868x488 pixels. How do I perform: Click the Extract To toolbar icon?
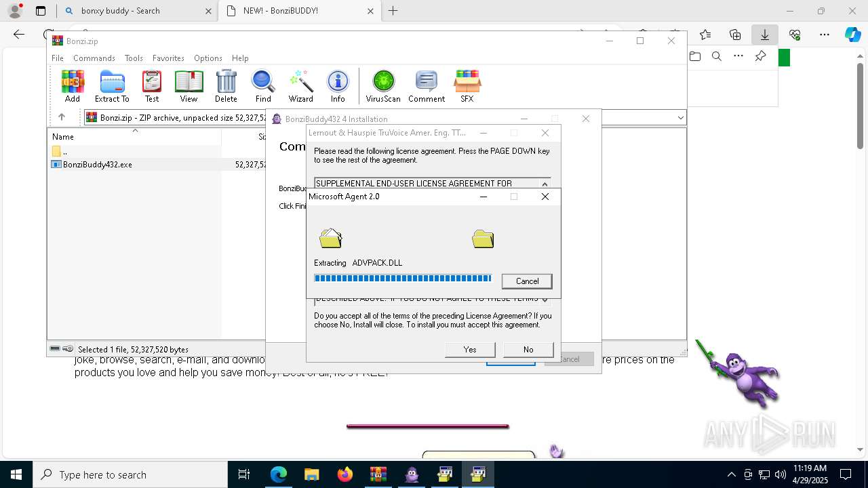(x=112, y=86)
